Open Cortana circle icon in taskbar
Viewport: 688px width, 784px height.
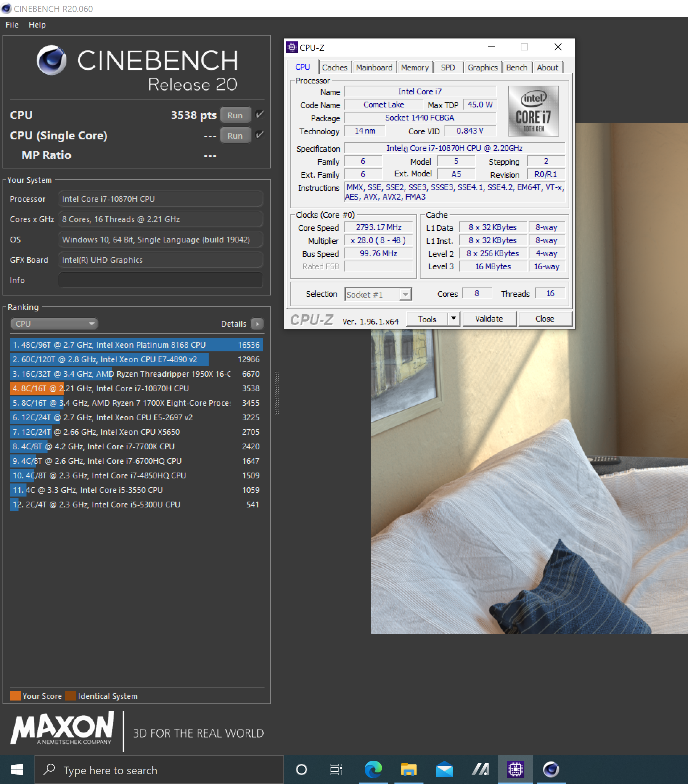click(x=302, y=769)
